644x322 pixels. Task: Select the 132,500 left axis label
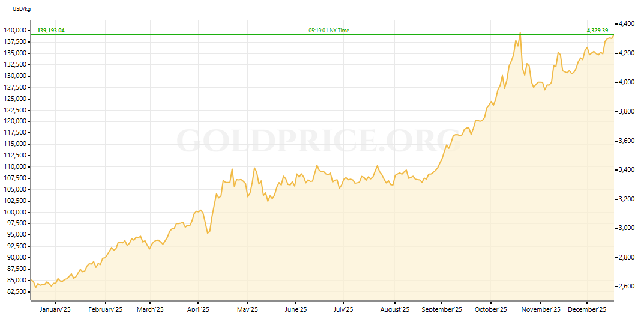pyautogui.click(x=15, y=64)
